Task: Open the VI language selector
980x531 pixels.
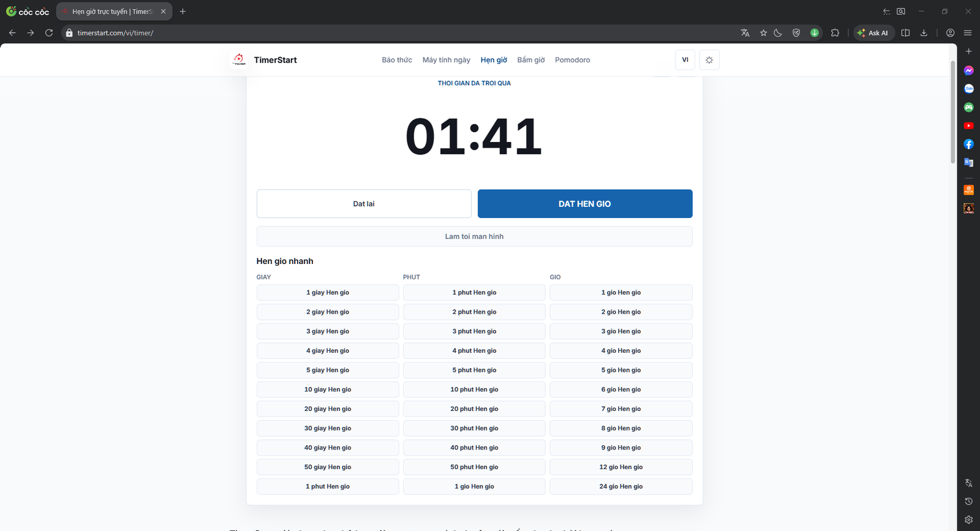Action: tap(685, 60)
